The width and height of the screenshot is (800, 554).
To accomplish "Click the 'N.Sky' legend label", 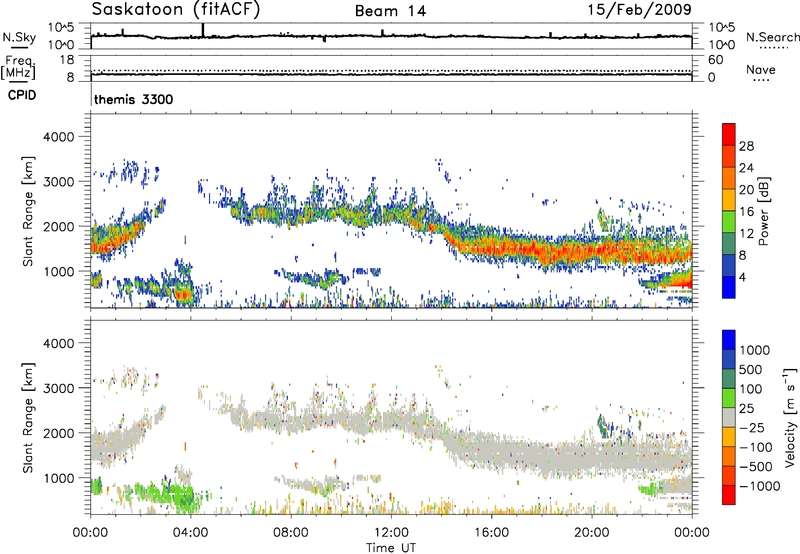I will coord(19,37).
